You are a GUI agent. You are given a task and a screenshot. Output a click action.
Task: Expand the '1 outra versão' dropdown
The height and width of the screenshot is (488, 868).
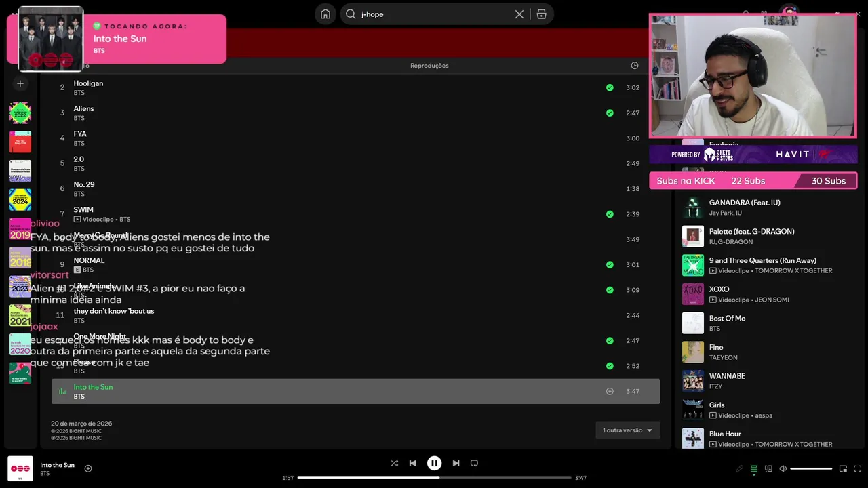[x=628, y=430]
